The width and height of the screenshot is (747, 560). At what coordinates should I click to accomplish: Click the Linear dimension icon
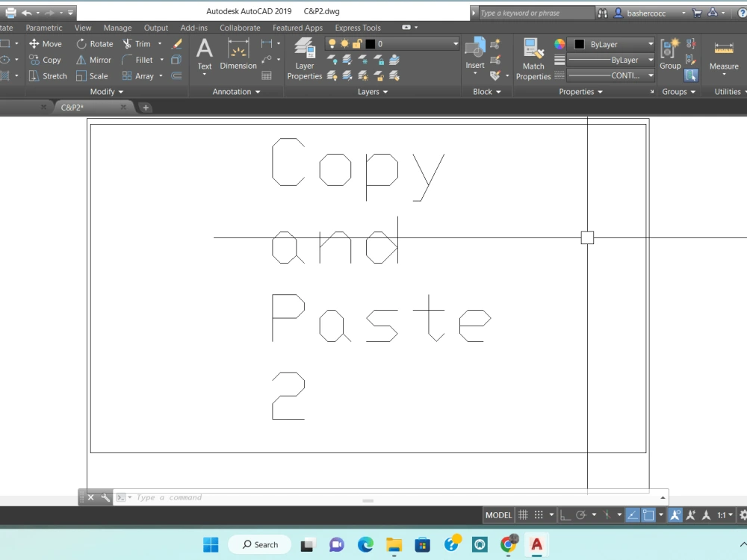click(267, 44)
